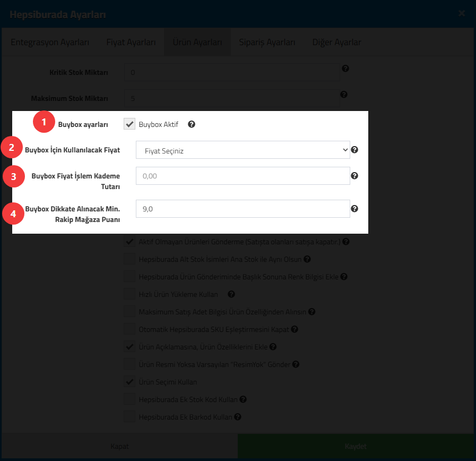Check Maksimum Satış Adet Bilgisi Ürün Özelliğinden Alınsın
The height and width of the screenshot is (461, 476).
point(129,312)
